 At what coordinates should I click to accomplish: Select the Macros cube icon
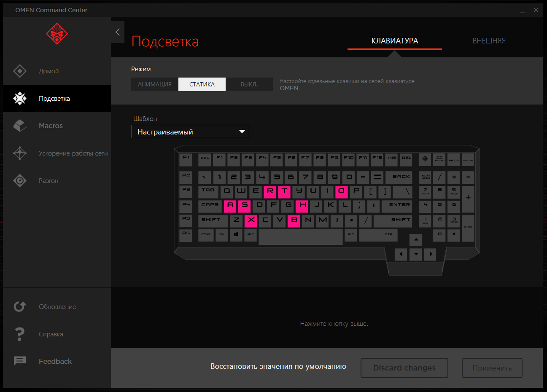(x=20, y=126)
